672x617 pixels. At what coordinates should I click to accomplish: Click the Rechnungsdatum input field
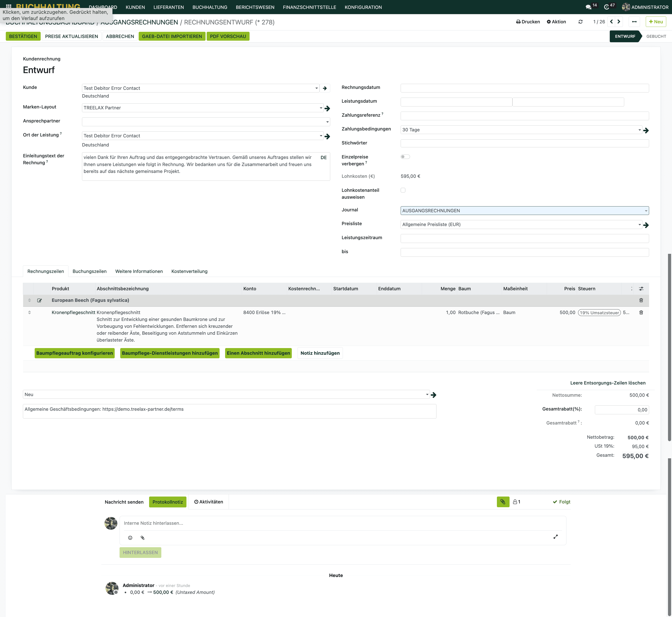coord(524,88)
